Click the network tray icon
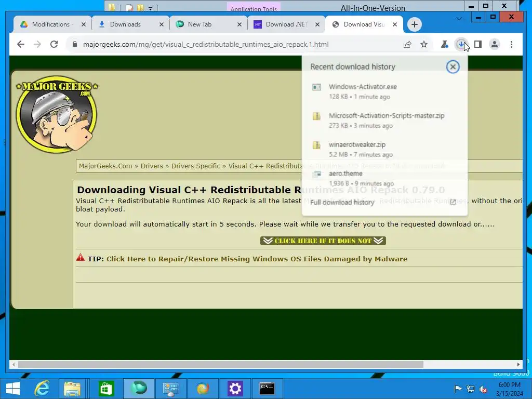 pos(470,389)
